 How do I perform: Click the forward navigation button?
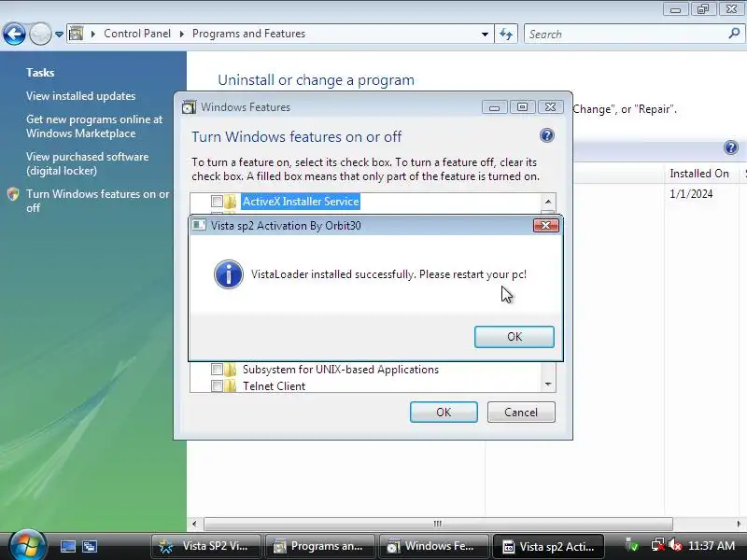point(40,34)
